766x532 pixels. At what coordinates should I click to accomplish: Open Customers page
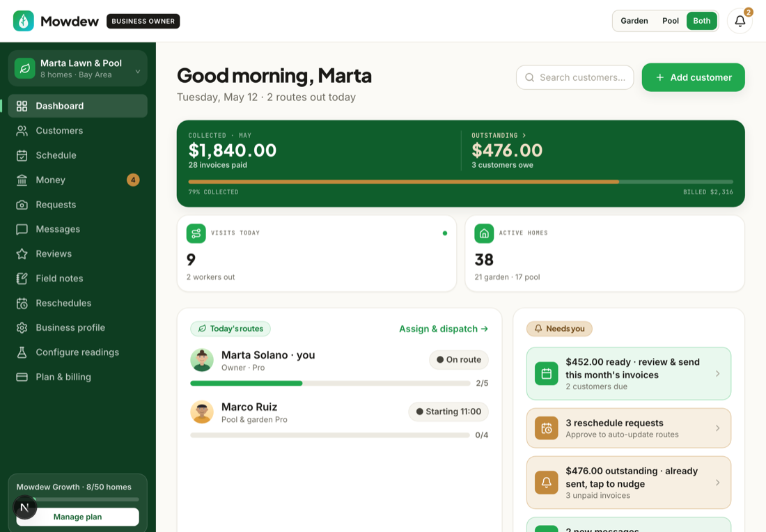click(78, 130)
